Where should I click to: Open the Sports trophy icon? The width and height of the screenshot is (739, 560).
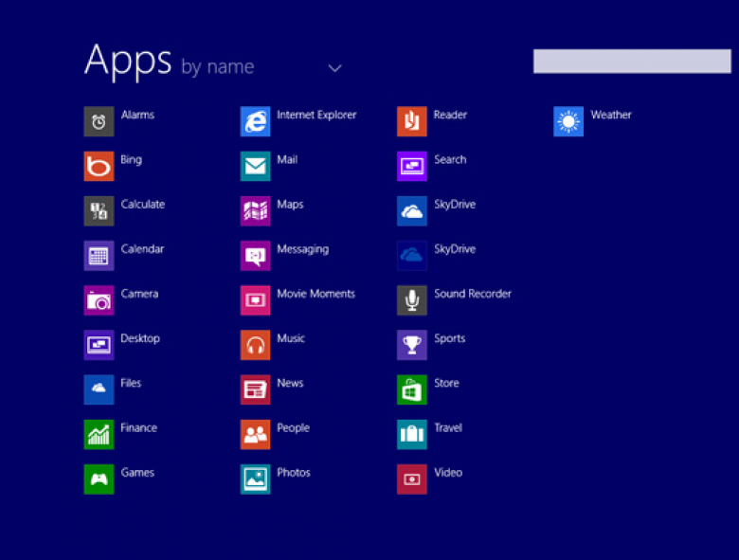tap(412, 345)
